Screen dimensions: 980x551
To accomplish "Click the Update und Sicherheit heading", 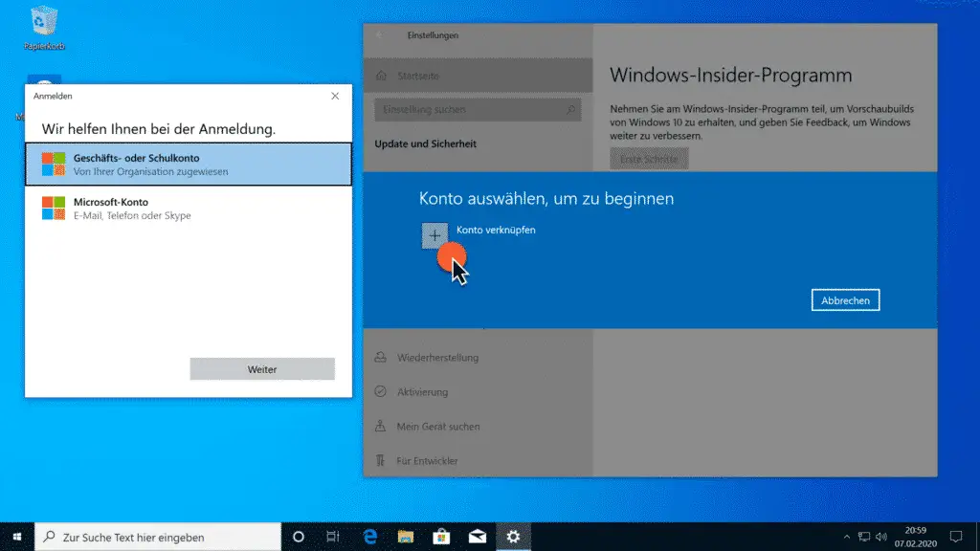I will click(425, 143).
